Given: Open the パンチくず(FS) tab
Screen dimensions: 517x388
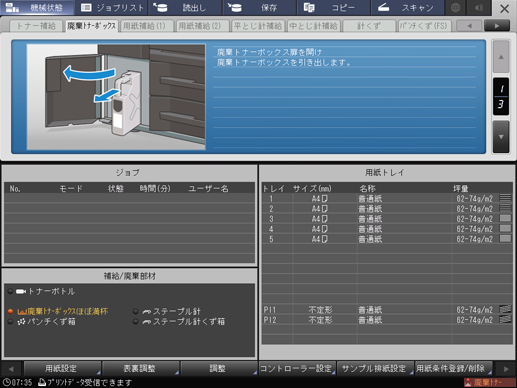Looking at the screenshot, I should [424, 26].
